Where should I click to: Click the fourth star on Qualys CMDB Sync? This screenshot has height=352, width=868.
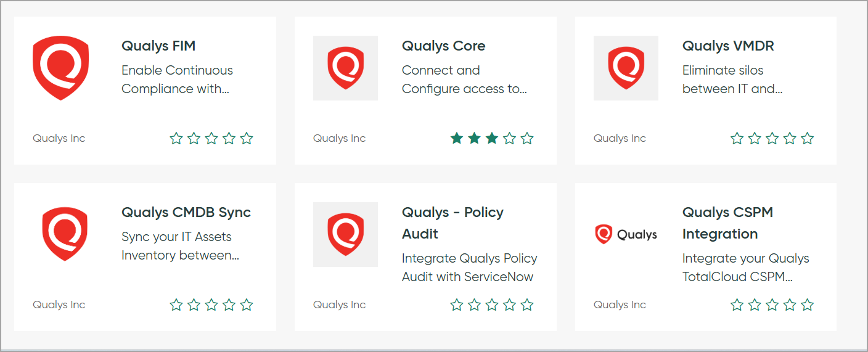click(x=229, y=305)
